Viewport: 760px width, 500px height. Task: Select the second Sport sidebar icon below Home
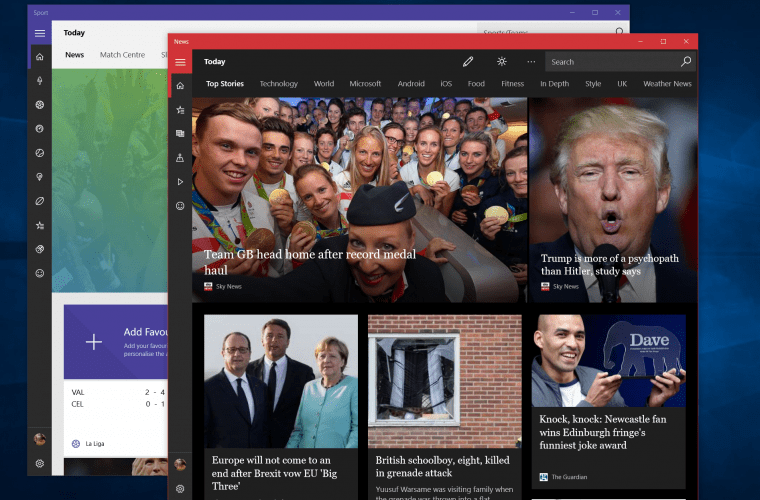40,80
